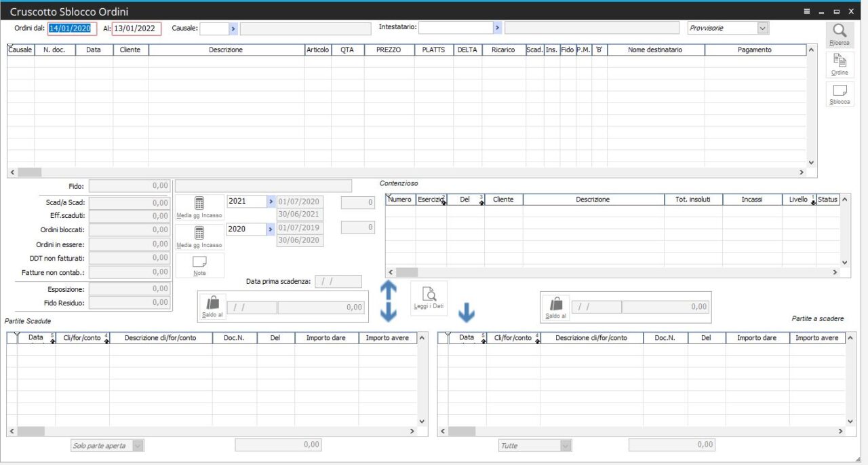Click the single blue down arrow
The height and width of the screenshot is (465, 868).
point(467,312)
